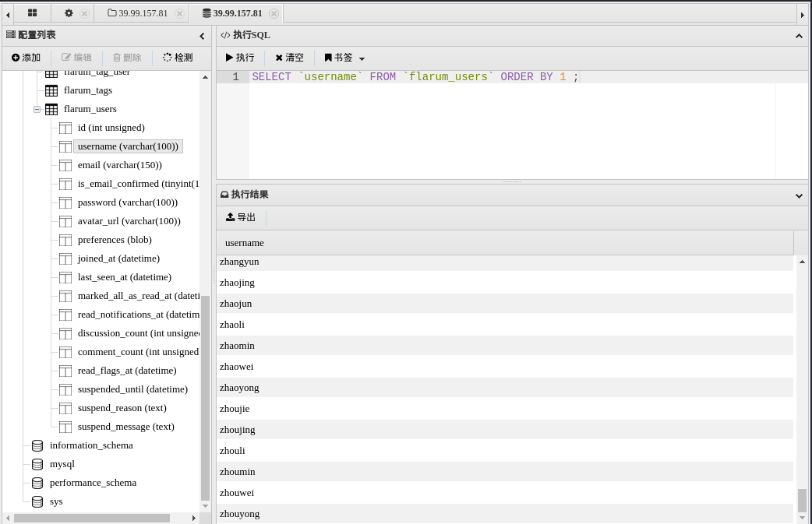Select the read_notifications_at column
The width and height of the screenshot is (812, 524).
pyautogui.click(x=138, y=314)
